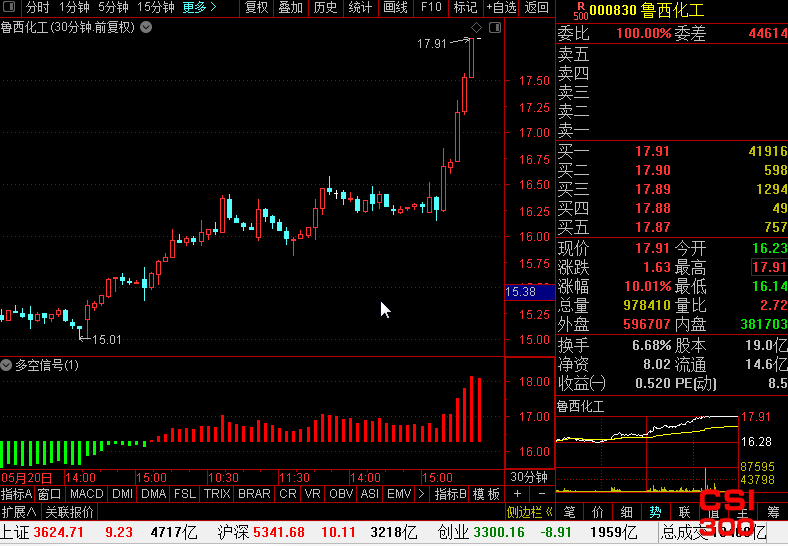Apply the ASI indicator

(x=370, y=494)
